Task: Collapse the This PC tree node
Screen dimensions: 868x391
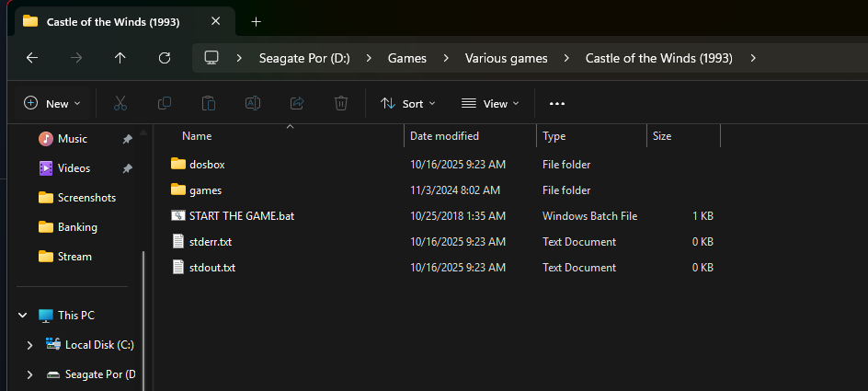Action: (x=22, y=316)
